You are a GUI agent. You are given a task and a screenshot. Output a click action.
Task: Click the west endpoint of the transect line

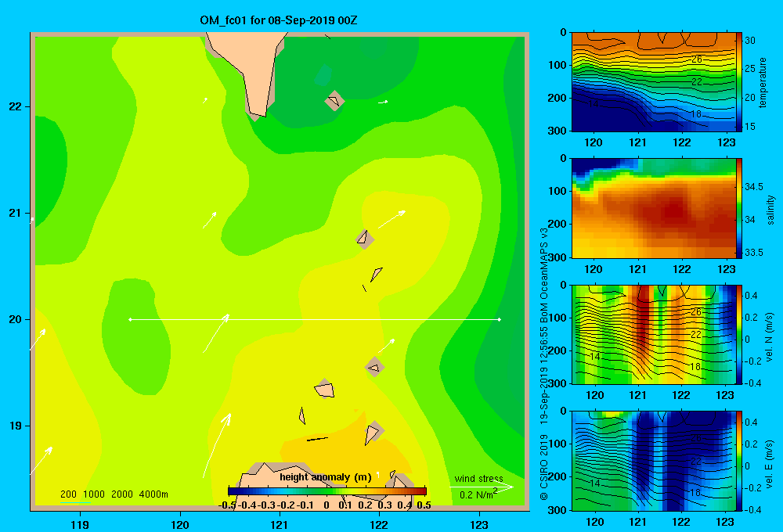tap(130, 319)
